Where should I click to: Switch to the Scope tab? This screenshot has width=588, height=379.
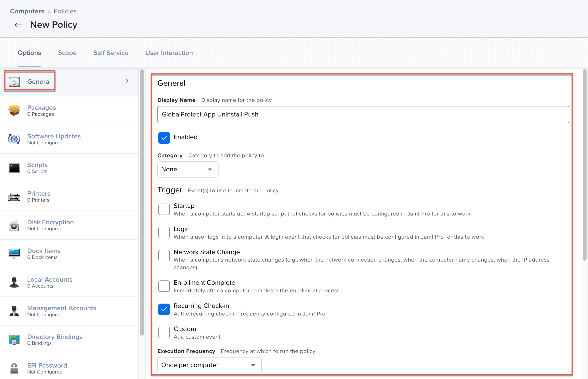coord(67,53)
